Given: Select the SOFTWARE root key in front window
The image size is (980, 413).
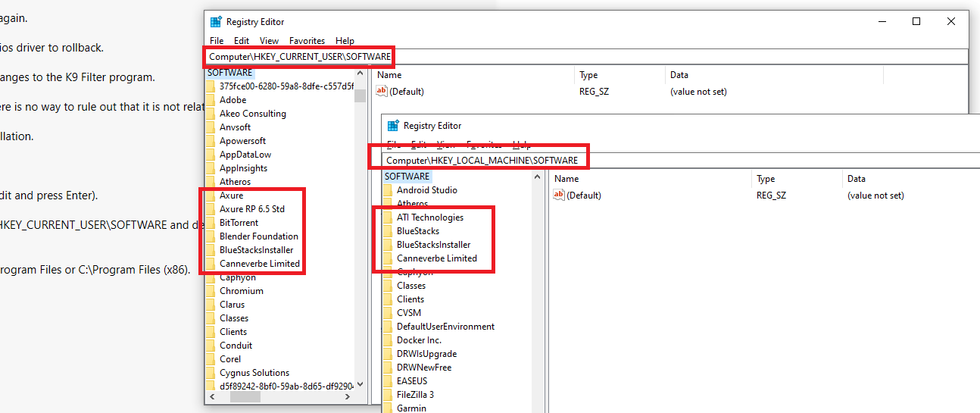Looking at the screenshot, I should pyautogui.click(x=407, y=177).
